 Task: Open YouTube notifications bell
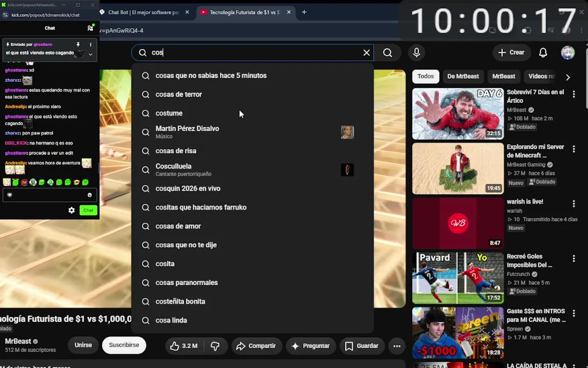(543, 53)
